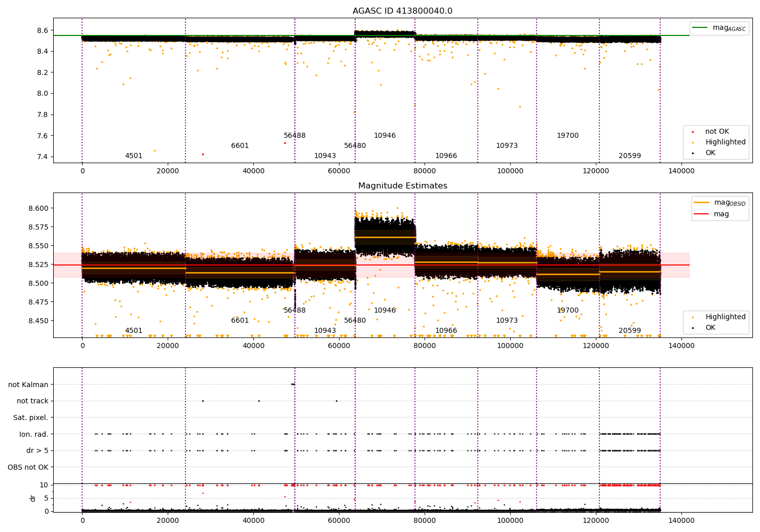Click y-axis tick 8.6 on top plot

click(43, 30)
